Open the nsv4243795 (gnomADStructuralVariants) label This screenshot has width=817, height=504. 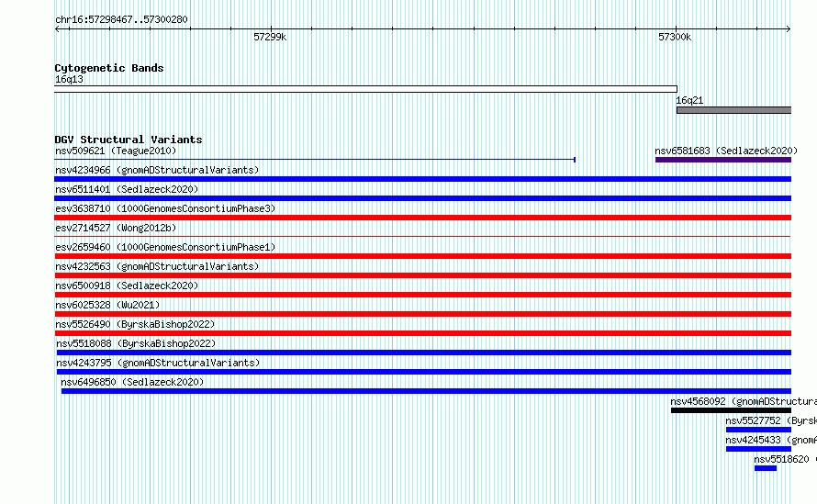point(158,363)
